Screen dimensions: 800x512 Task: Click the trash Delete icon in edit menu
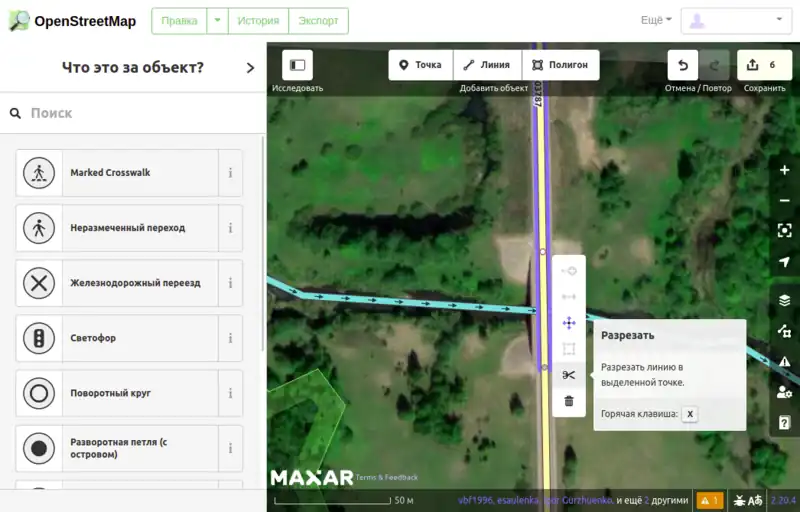tap(569, 401)
